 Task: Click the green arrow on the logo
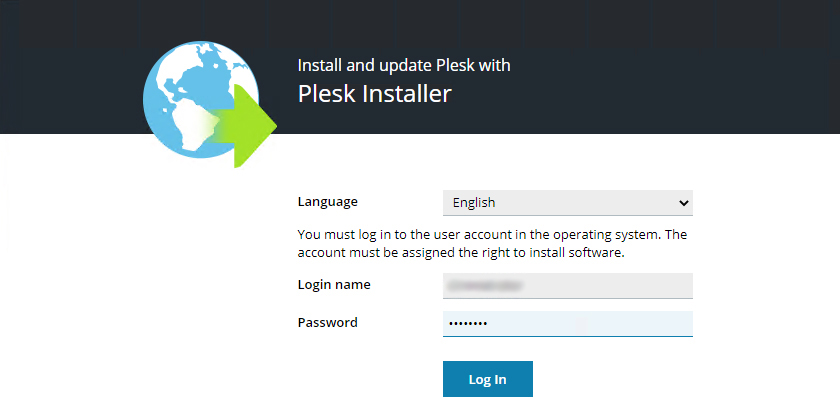(x=250, y=125)
